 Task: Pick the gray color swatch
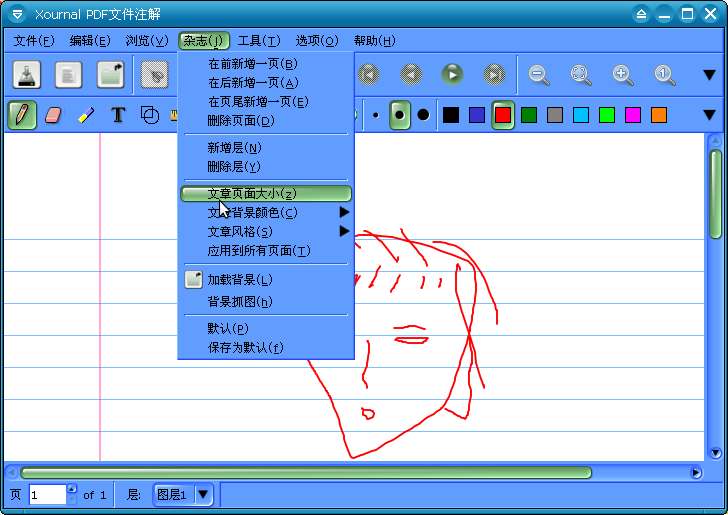[x=555, y=115]
